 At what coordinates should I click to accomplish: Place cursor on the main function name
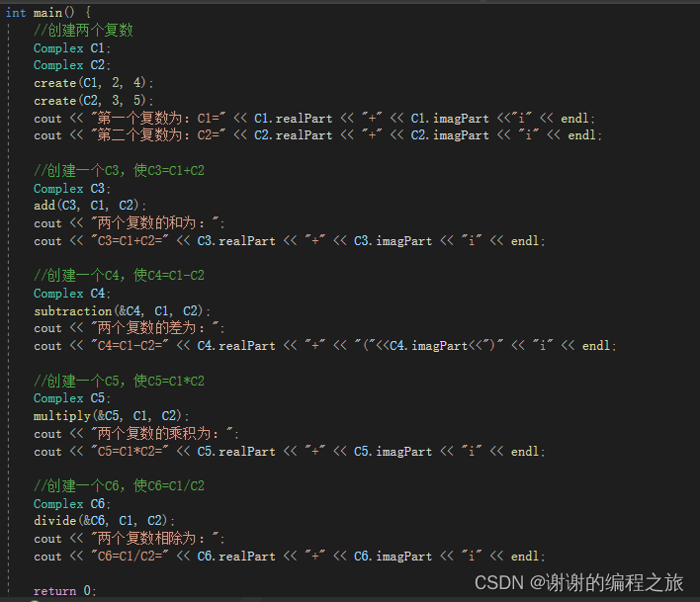click(47, 13)
